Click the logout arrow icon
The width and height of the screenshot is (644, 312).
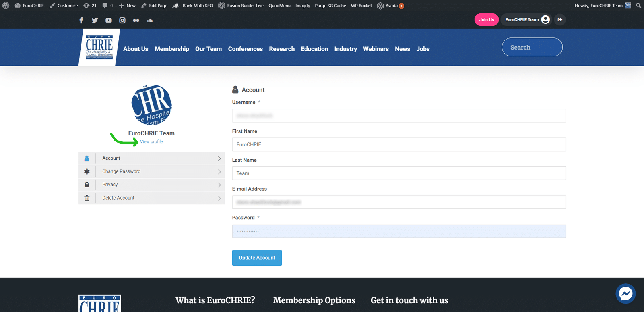pos(560,20)
